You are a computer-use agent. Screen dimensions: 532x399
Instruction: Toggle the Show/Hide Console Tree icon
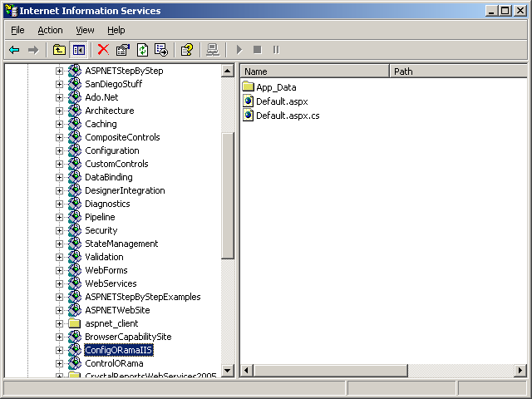78,50
